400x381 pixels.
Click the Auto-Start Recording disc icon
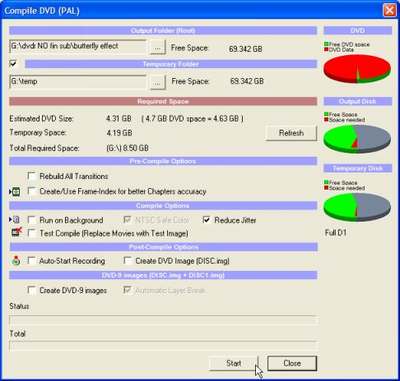[x=16, y=261]
